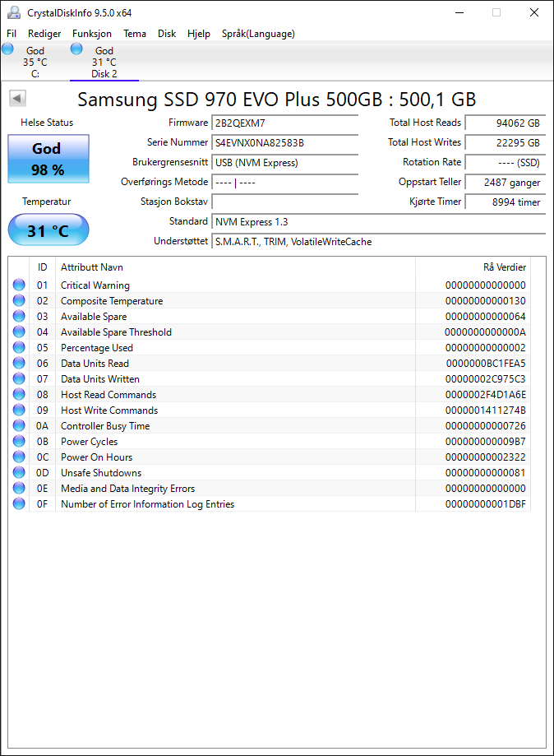Click status orb for Unsafe Shutdowns row
The height and width of the screenshot is (756, 554).
tap(19, 472)
